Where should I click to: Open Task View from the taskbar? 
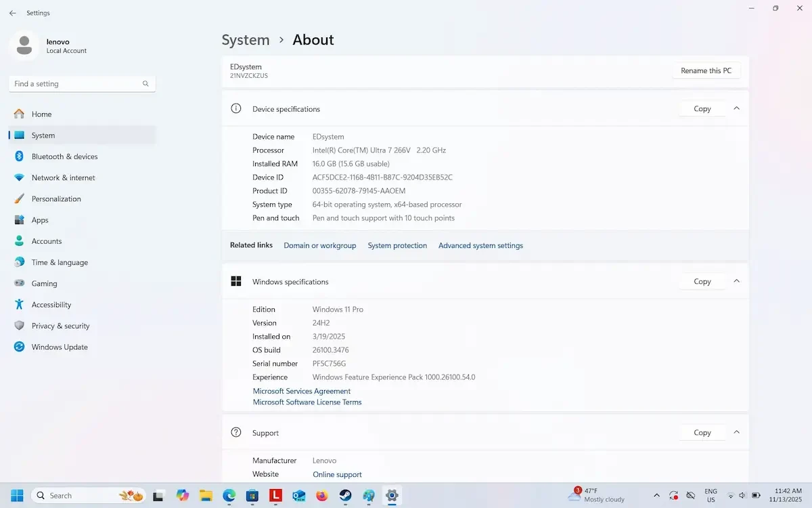[158, 496]
